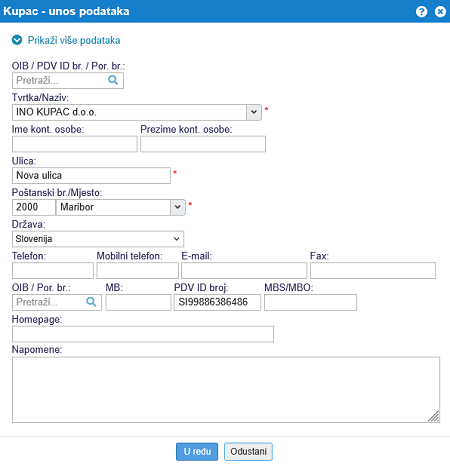Open the Tvrtka/Naziv dropdown arrow

254,112
